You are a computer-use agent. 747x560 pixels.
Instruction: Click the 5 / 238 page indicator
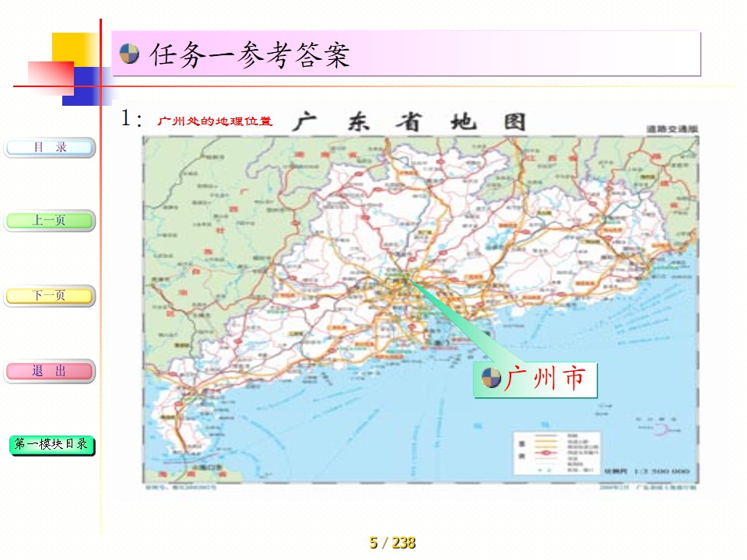(392, 543)
